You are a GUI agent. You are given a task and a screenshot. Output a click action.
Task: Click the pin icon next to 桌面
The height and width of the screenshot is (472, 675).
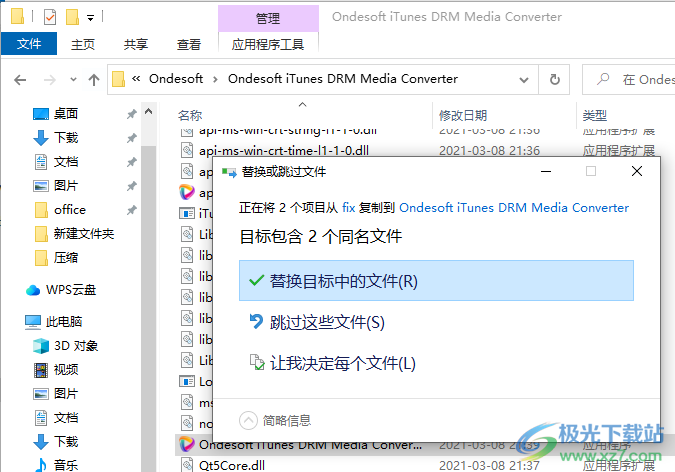click(x=131, y=114)
